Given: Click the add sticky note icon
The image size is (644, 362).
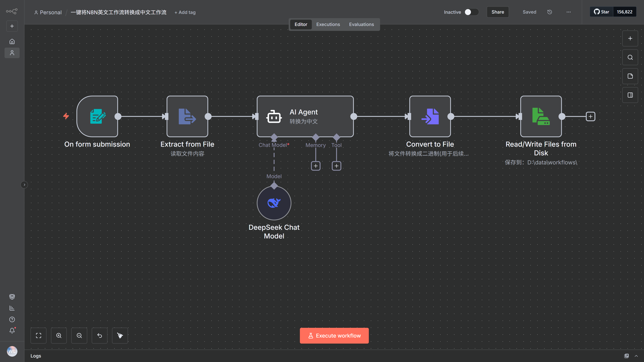Looking at the screenshot, I should point(630,76).
